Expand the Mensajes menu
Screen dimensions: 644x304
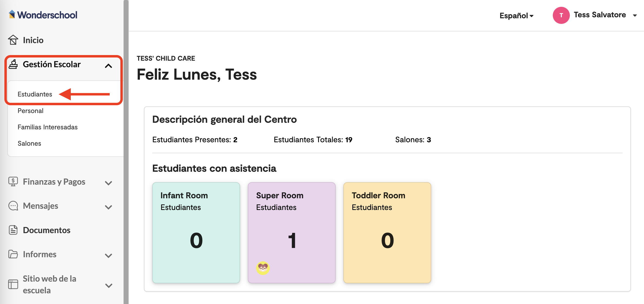108,207
